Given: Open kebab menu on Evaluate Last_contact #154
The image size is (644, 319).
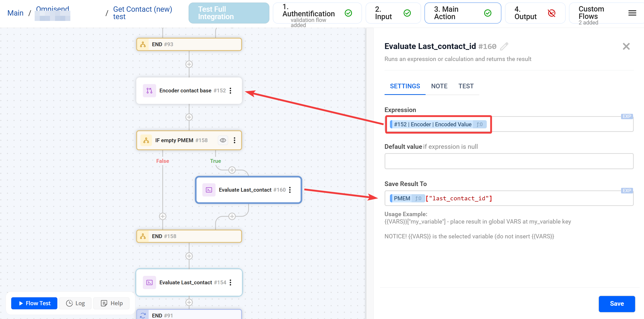Looking at the screenshot, I should 230,283.
